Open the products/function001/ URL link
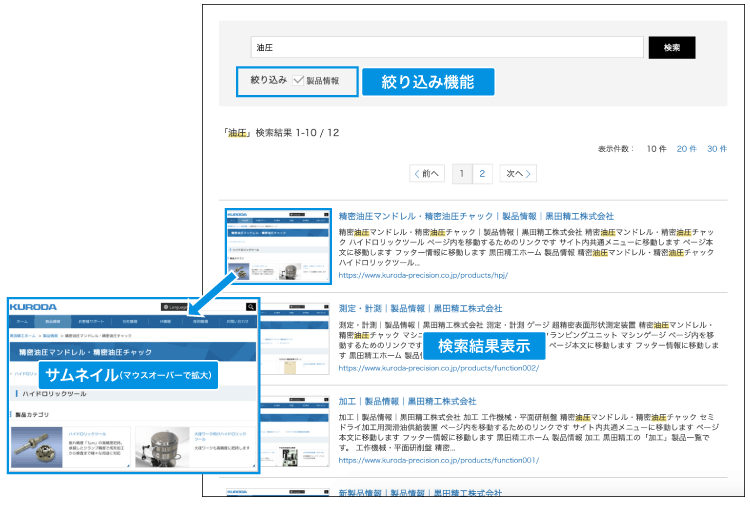This screenshot has width=750, height=505. (439, 460)
